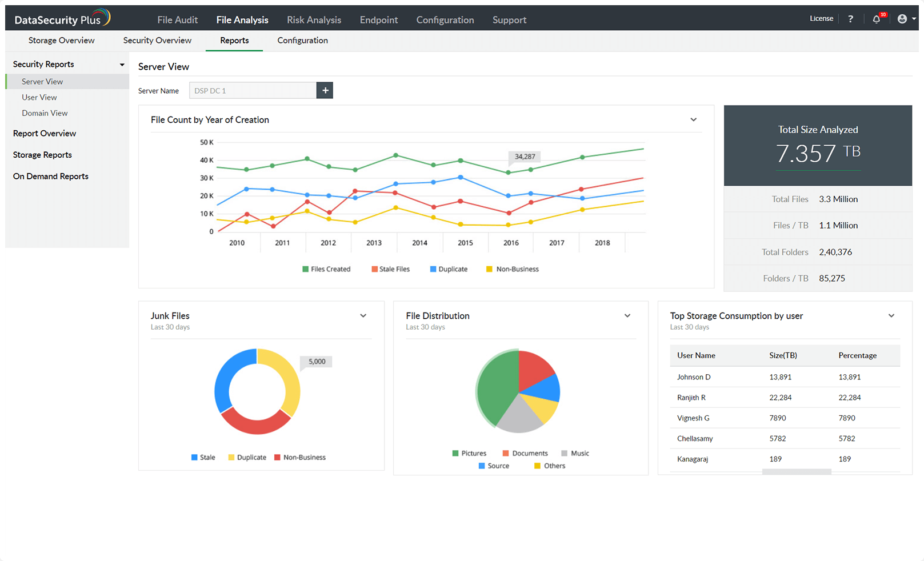924x561 pixels.
Task: Click the green Pictures slice in pie chart
Action: [x=494, y=388]
